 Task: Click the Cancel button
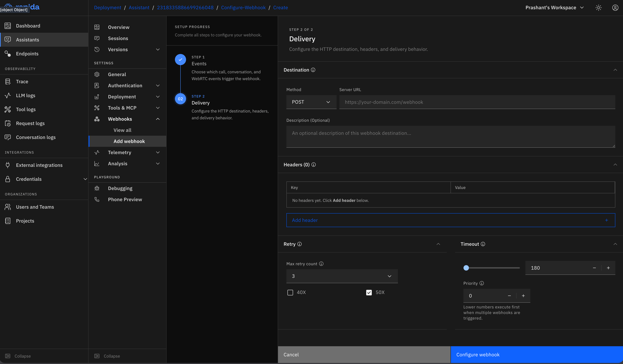(364, 355)
